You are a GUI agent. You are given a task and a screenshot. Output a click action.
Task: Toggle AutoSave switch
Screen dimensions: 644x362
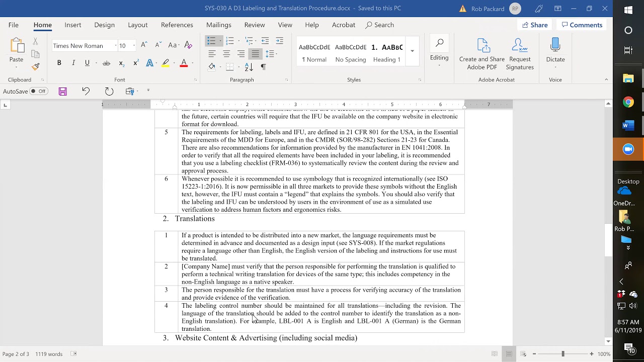pos(38,91)
